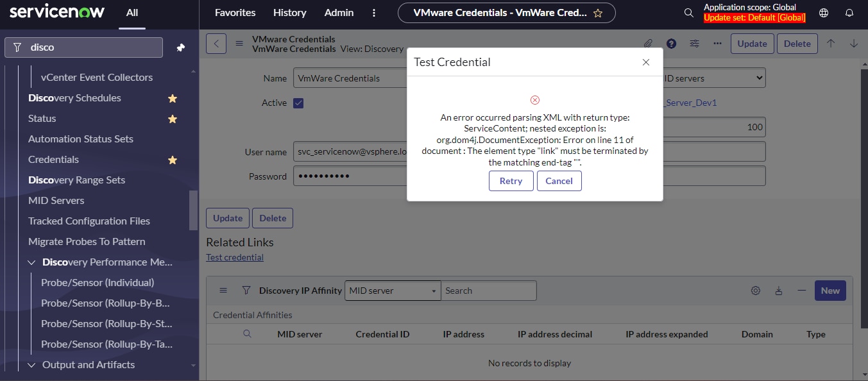Close the Test Credential dialog

646,62
